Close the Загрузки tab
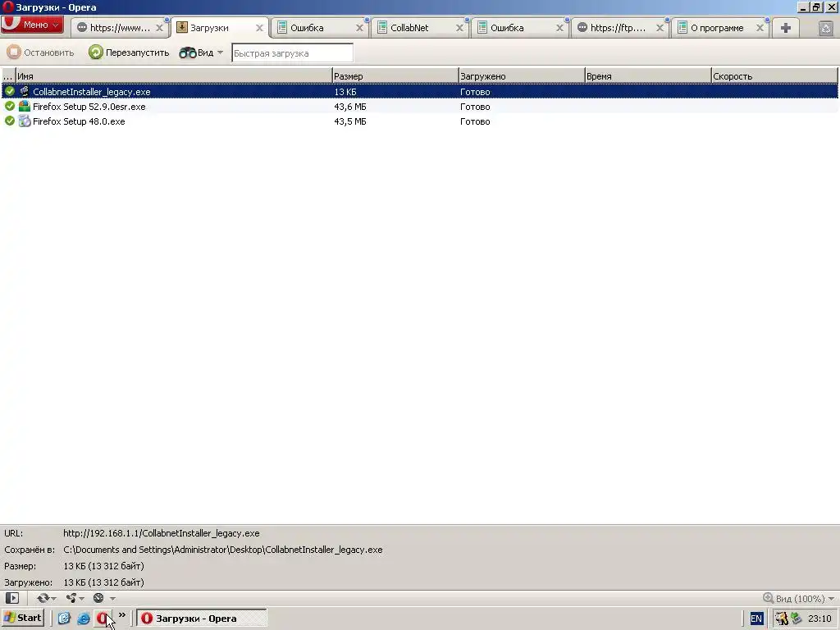The image size is (840, 630). click(x=259, y=28)
